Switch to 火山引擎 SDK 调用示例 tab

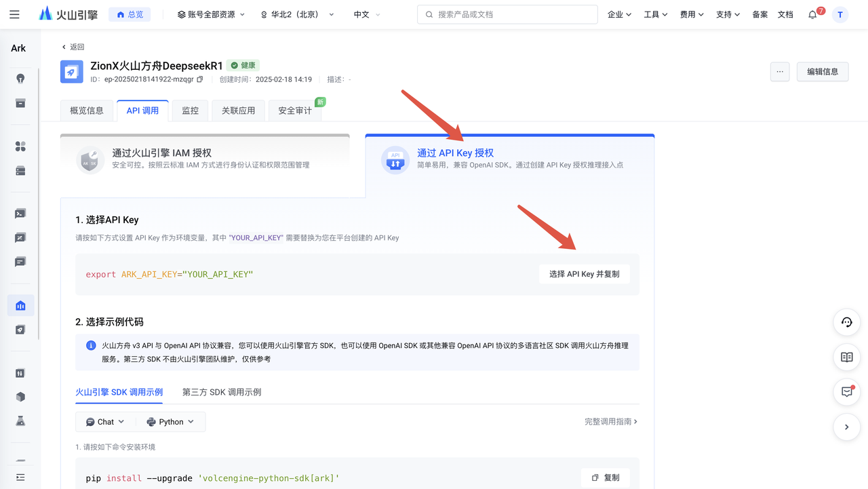pos(119,392)
